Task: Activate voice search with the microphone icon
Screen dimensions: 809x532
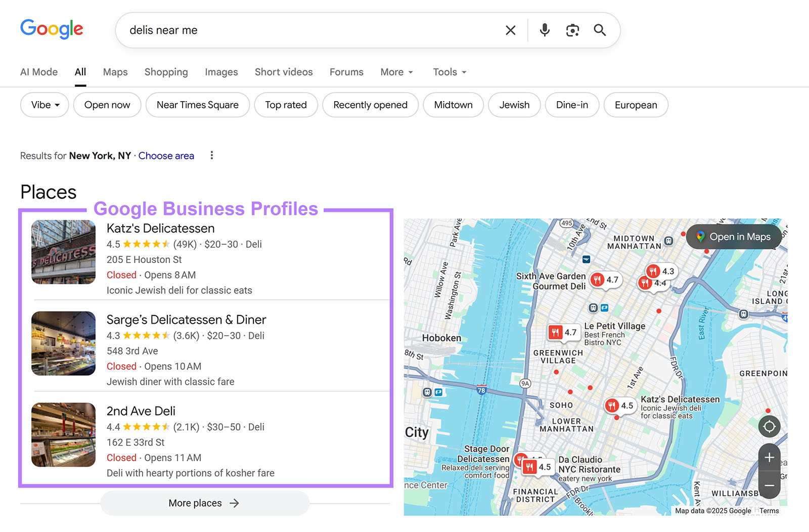Action: coord(544,30)
